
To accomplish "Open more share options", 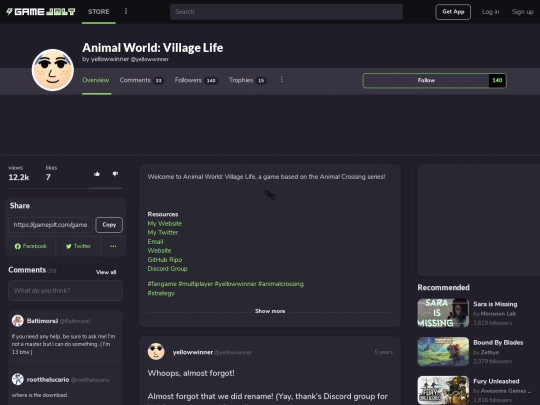I will point(113,246).
